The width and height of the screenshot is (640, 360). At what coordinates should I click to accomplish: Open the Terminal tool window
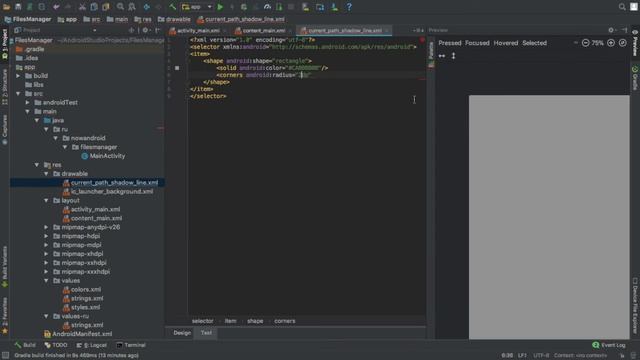pyautogui.click(x=131, y=345)
